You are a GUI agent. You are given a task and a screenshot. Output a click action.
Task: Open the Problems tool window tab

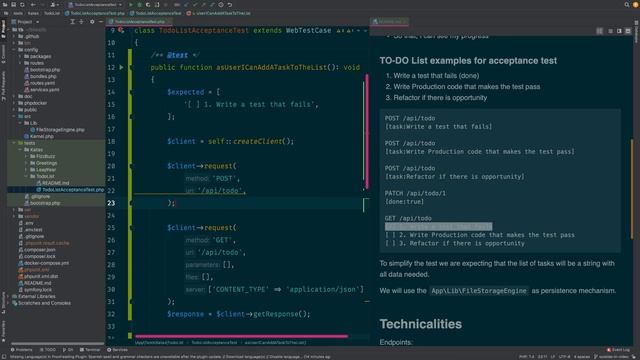coord(22,350)
